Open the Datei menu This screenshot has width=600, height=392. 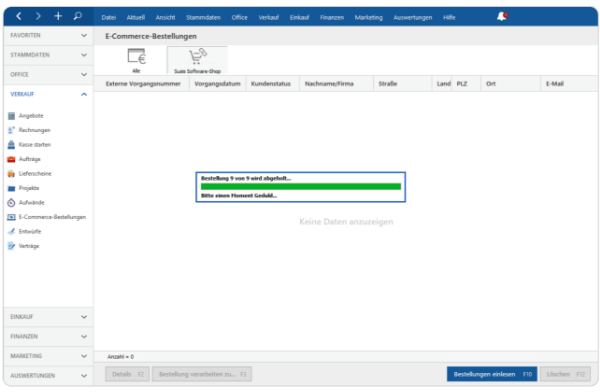[x=109, y=17]
